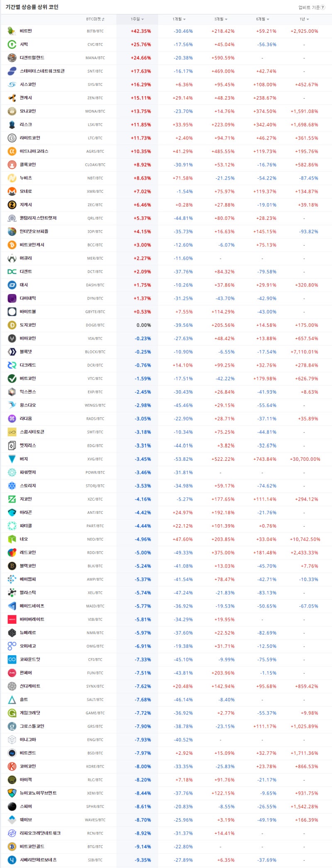This screenshot has width=332, height=868.
Task: Open the 시스코인 coin name link
Action: [x=28, y=85]
